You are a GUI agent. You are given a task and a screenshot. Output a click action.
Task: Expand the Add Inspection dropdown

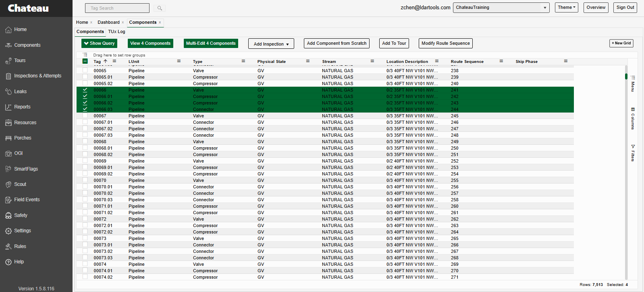[x=271, y=44]
